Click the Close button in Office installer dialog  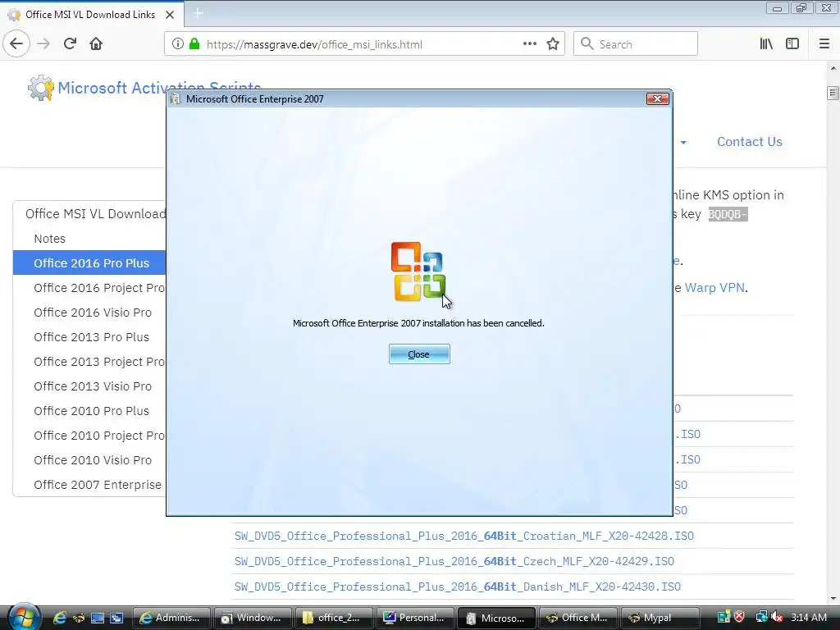click(x=419, y=354)
